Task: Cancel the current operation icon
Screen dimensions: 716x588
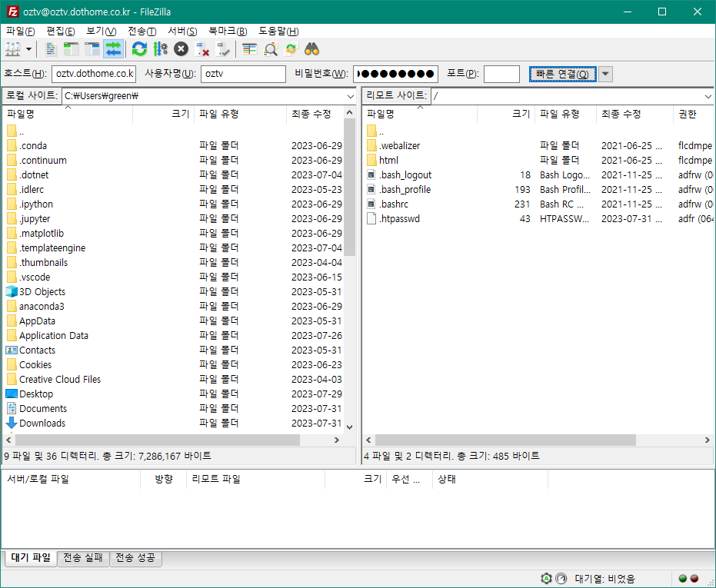Action: [x=181, y=49]
